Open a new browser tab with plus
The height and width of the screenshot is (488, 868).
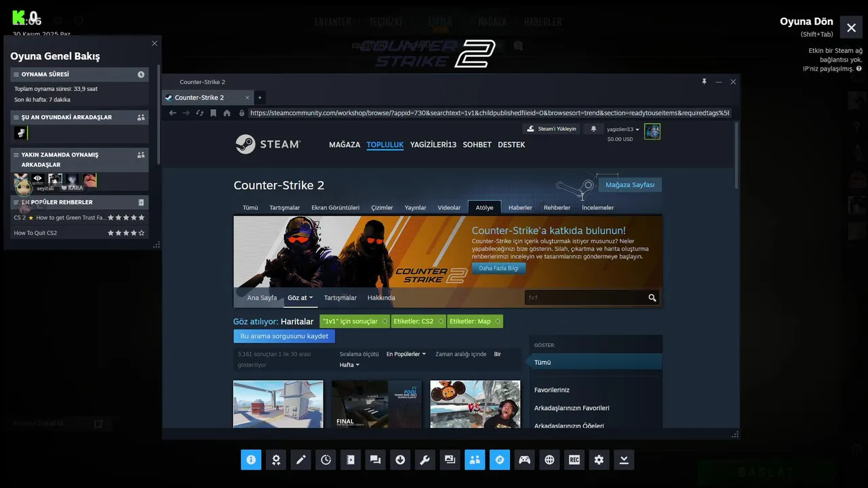(x=259, y=98)
